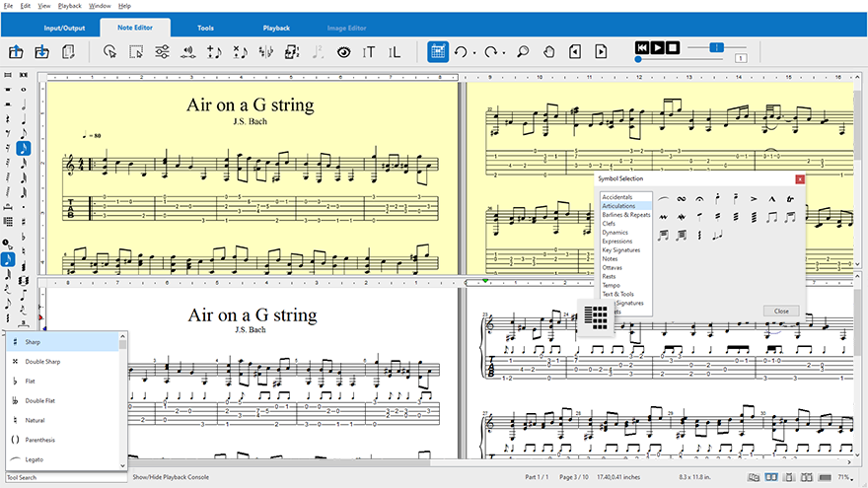
Task: Open the Playback menu
Action: point(70,6)
